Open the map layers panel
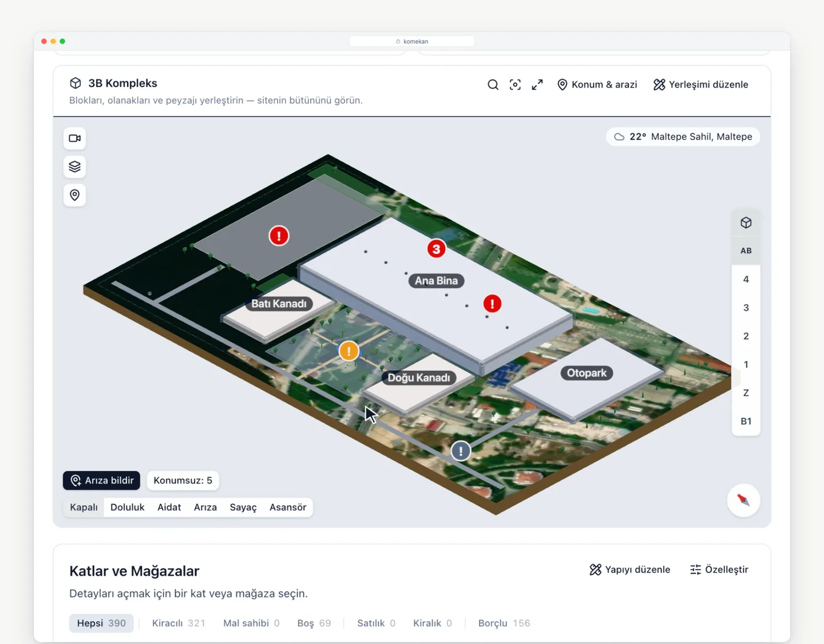The width and height of the screenshot is (824, 644). [x=74, y=166]
